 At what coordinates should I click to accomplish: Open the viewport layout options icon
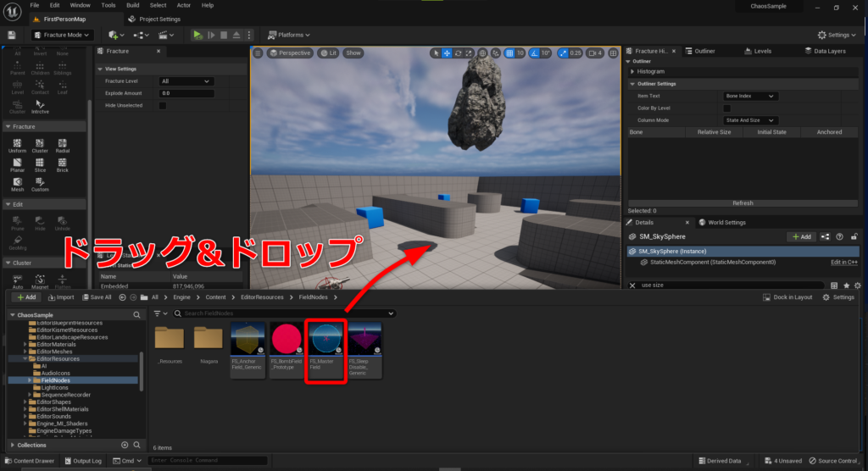[613, 53]
